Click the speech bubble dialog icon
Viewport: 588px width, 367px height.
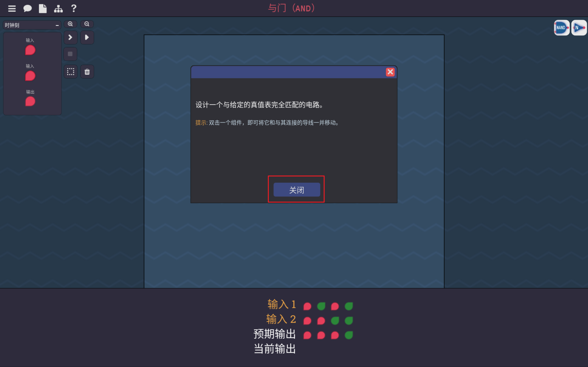click(x=28, y=9)
